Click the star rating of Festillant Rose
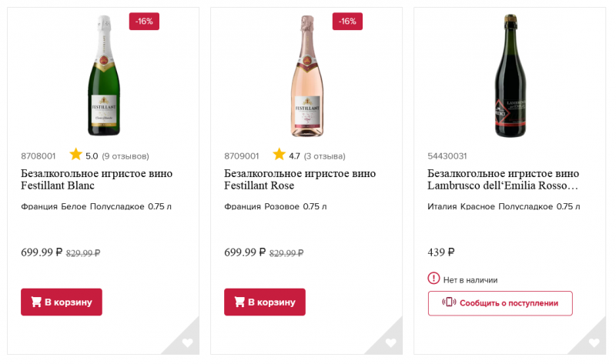Image resolution: width=616 pixels, height=364 pixels. (279, 155)
